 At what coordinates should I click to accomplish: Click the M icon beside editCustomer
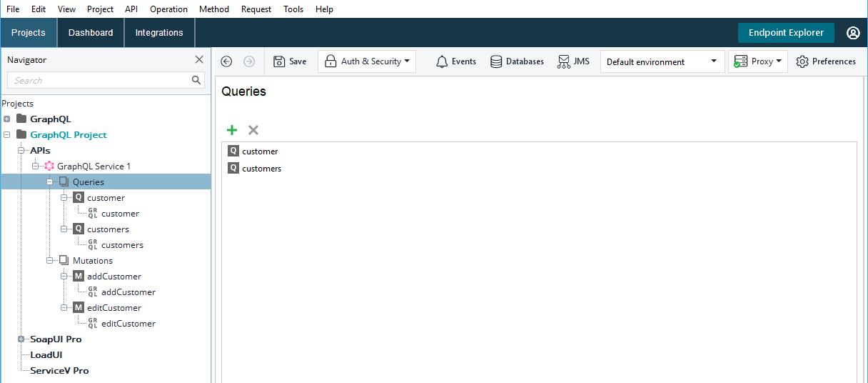click(79, 308)
